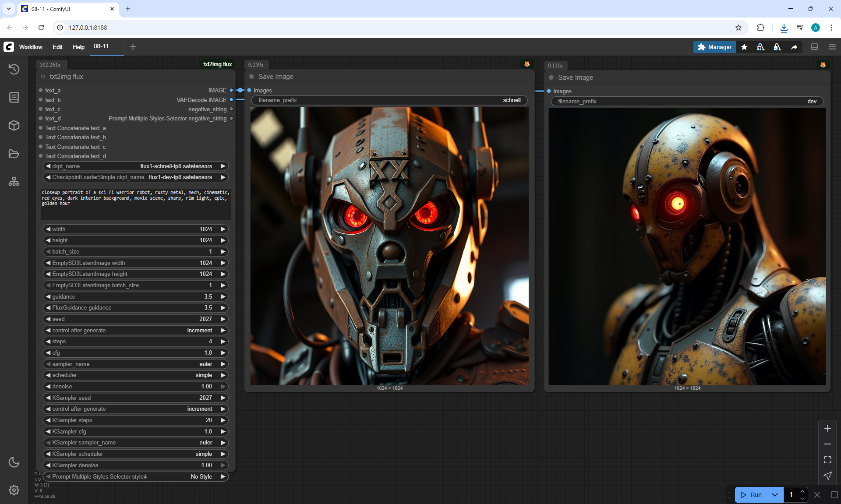The image size is (841, 504).
Task: Open the settings gear icon
Action: pos(14,490)
